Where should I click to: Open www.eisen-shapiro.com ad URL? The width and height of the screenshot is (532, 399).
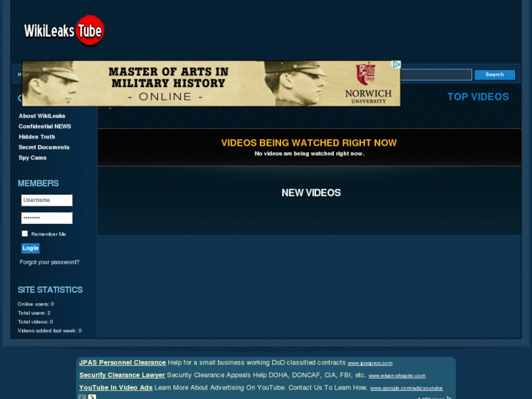397,376
